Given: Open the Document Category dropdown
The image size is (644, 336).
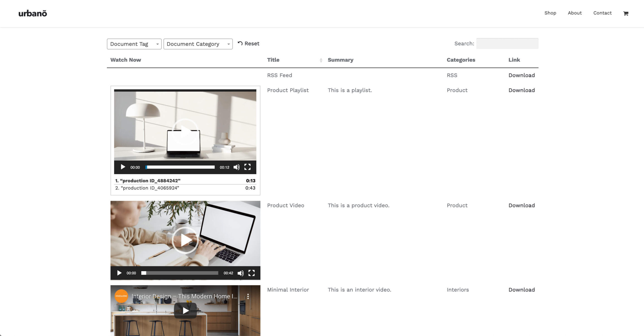Looking at the screenshot, I should click(x=198, y=44).
